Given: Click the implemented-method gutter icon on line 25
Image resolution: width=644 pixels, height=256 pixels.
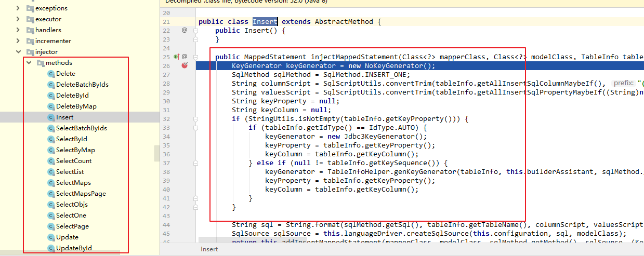Looking at the screenshot, I should click(176, 57).
